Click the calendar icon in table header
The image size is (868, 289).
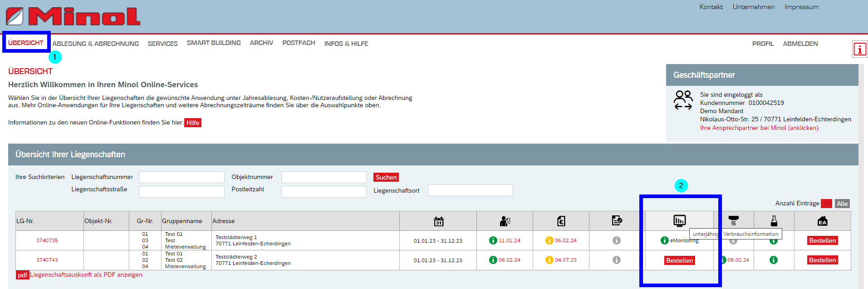pos(438,221)
